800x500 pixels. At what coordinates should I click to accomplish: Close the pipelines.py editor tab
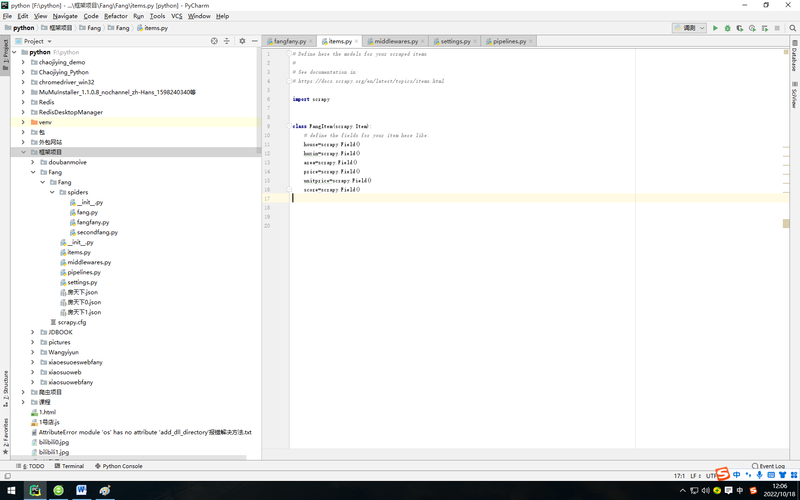pyautogui.click(x=531, y=41)
